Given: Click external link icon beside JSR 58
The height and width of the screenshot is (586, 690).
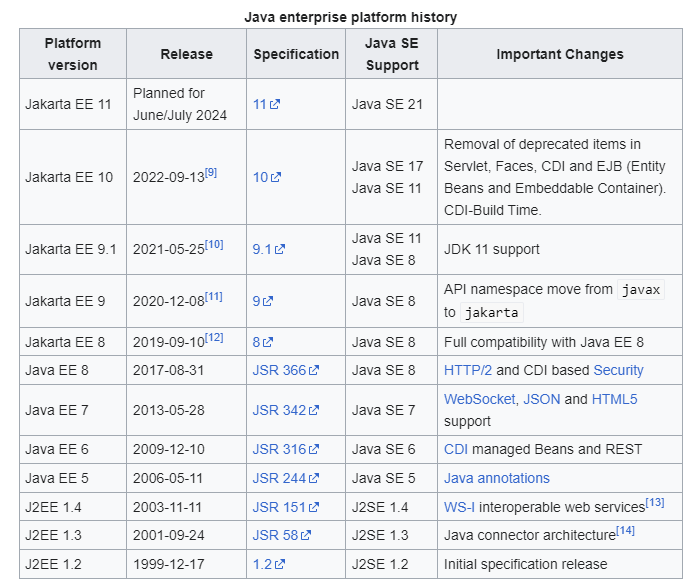Looking at the screenshot, I should 306,535.
